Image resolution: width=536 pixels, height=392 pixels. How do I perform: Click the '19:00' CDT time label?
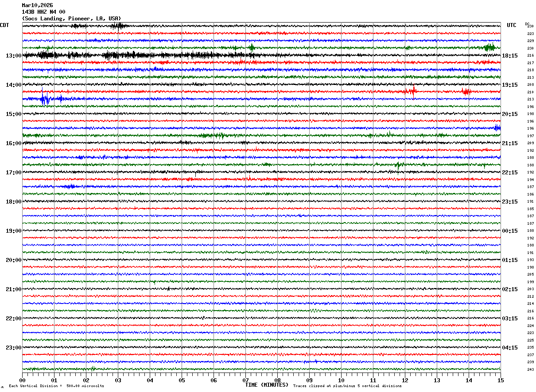(x=14, y=231)
